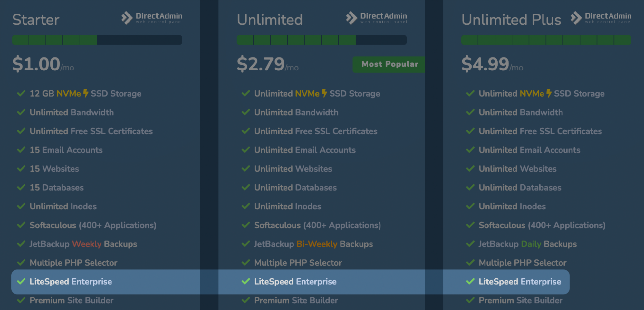The width and height of the screenshot is (644, 310).
Task: Click the lightning bolt in Starter's NVMe storage row
Action: point(86,93)
